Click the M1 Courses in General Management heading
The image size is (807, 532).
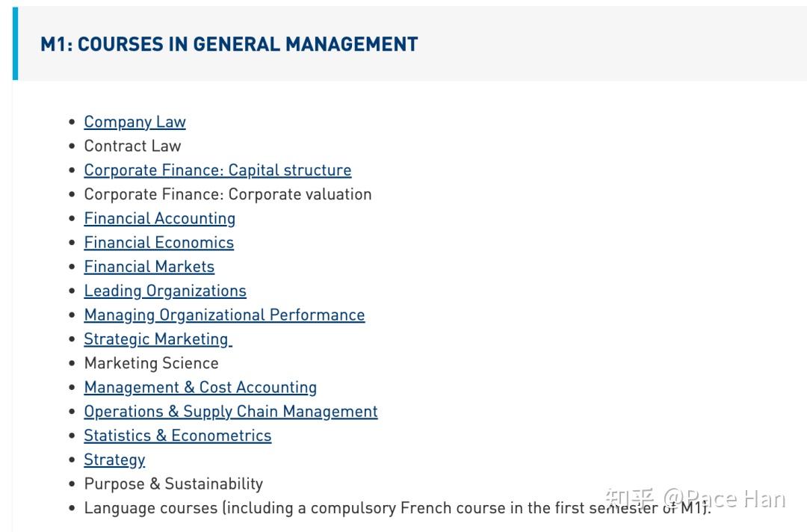[229, 44]
